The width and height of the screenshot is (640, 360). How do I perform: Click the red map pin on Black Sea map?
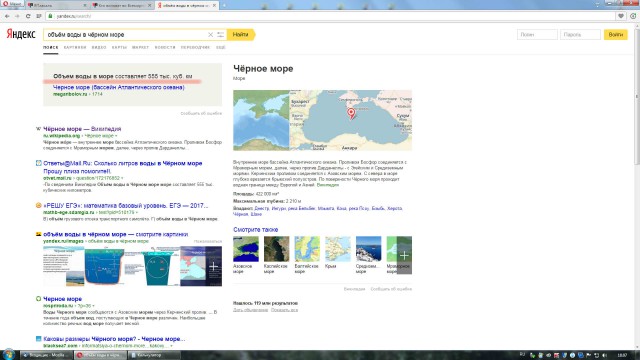pyautogui.click(x=351, y=113)
